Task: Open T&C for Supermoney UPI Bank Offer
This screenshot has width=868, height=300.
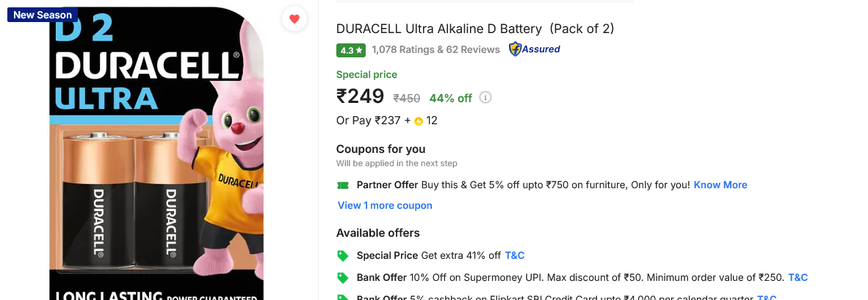Action: coord(798,278)
